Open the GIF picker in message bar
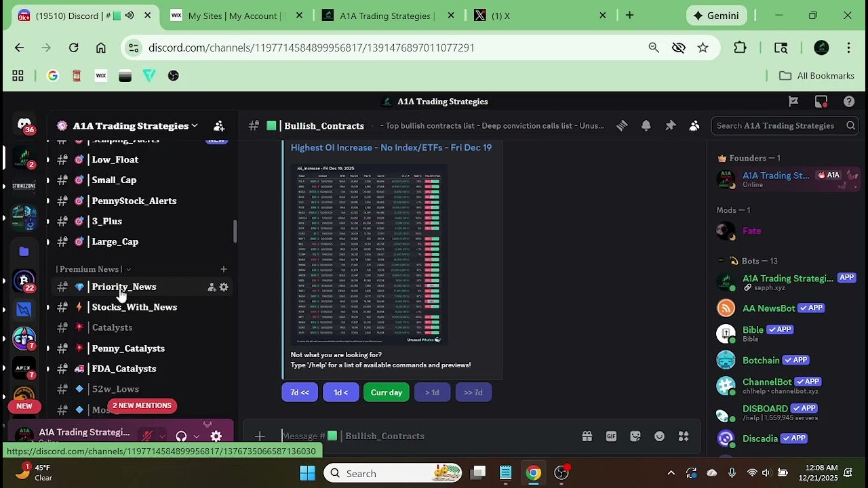Screen dimensions: 868x488 (x=611, y=436)
